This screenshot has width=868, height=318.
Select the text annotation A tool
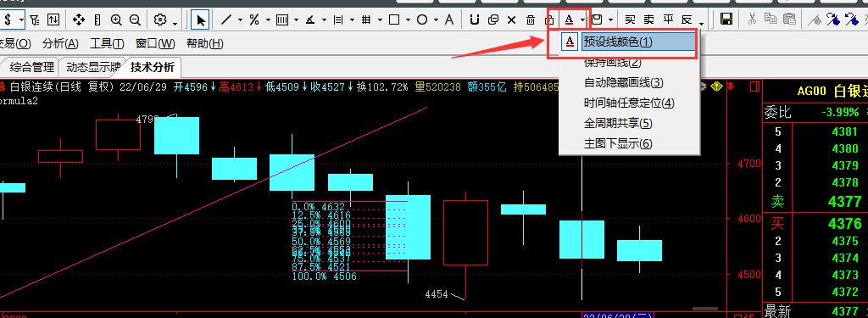449,20
